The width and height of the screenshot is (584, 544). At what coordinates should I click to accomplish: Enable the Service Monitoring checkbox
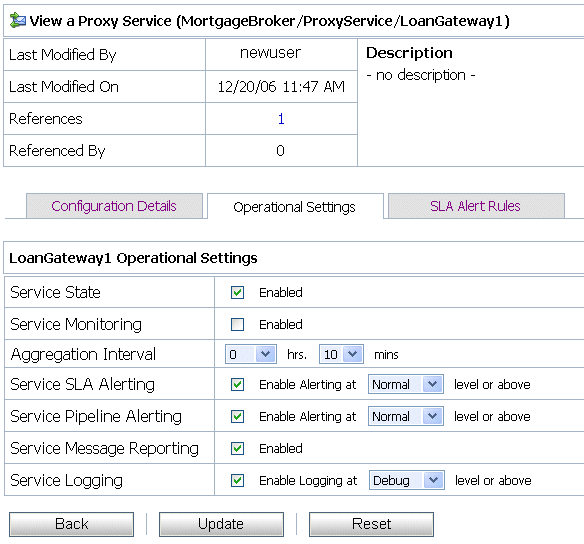(x=237, y=324)
